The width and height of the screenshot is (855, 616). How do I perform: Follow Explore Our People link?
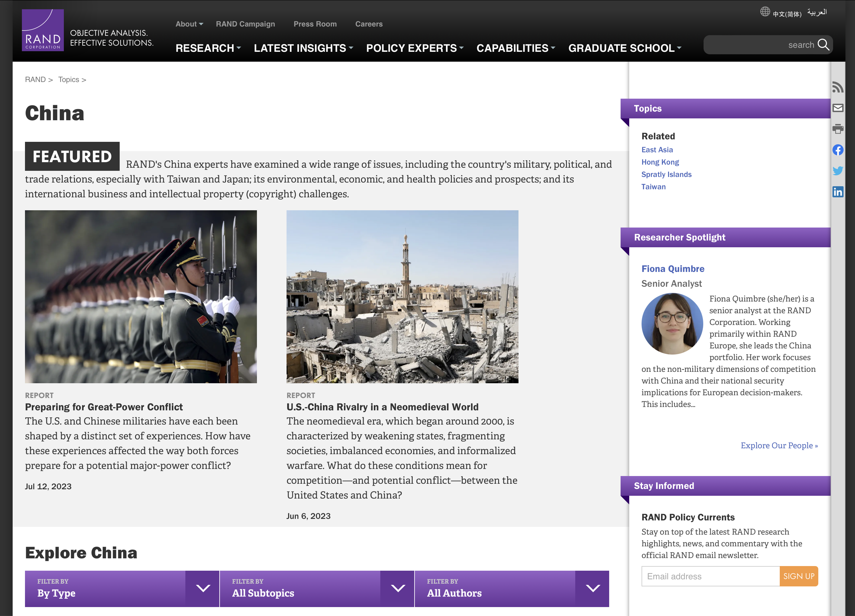(779, 445)
